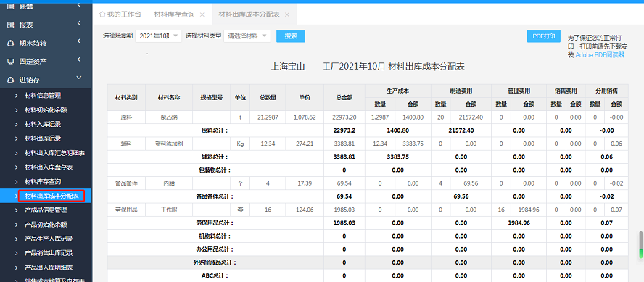Select 材料出库成本分配表 in sidebar
644x282 pixels.
click(46, 196)
